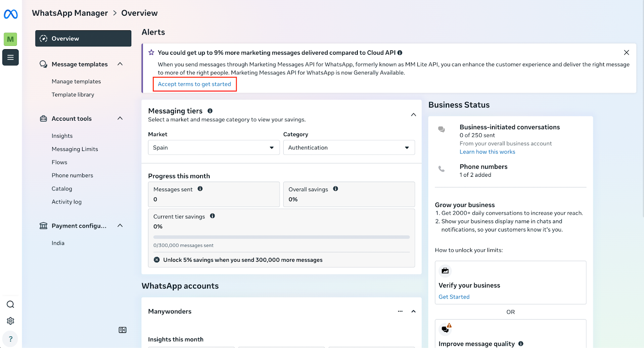Viewport: 644px width, 348px height.
Task: Open the Market dropdown showing Spain
Action: (x=213, y=147)
